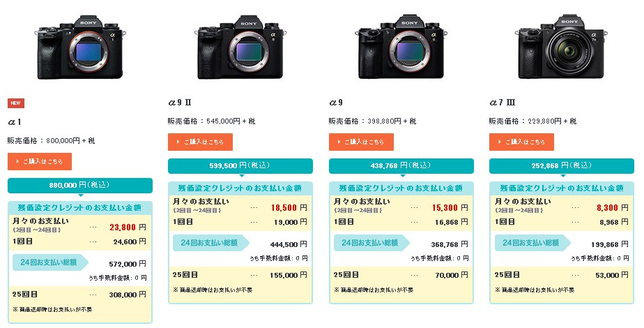The height and width of the screenshot is (328, 644).
Task: Select the 438,768 yen tax-included price bar
Action: tap(401, 165)
